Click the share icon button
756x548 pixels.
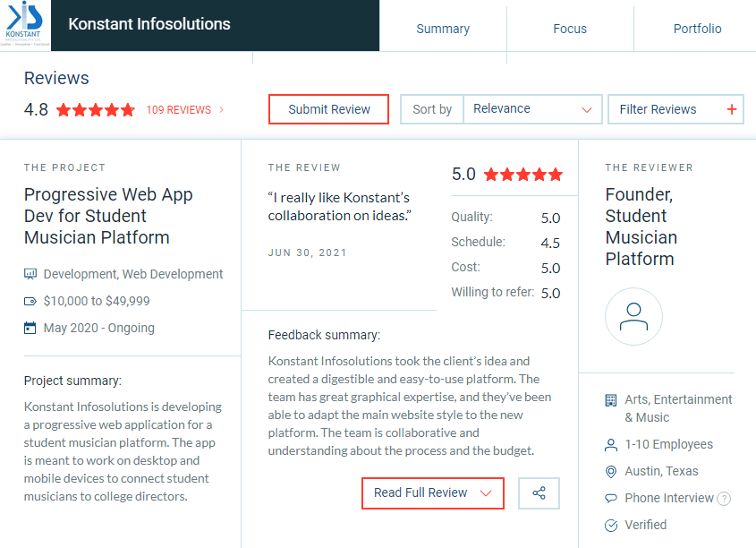pos(539,493)
